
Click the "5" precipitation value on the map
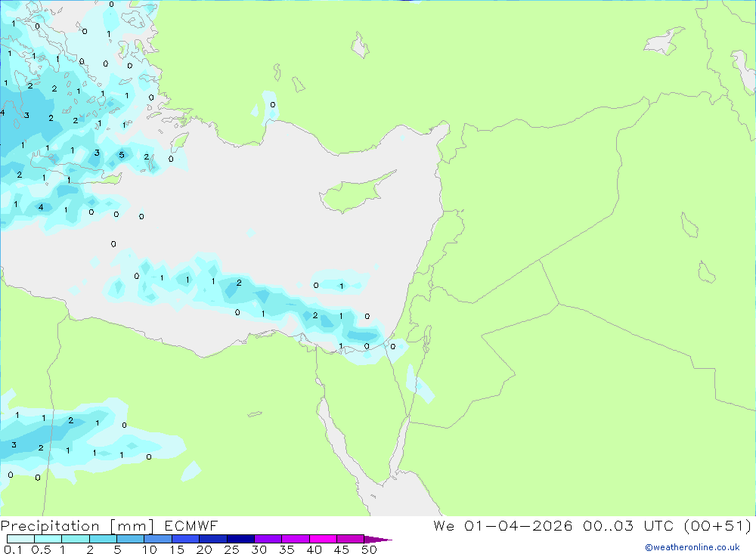tap(122, 155)
